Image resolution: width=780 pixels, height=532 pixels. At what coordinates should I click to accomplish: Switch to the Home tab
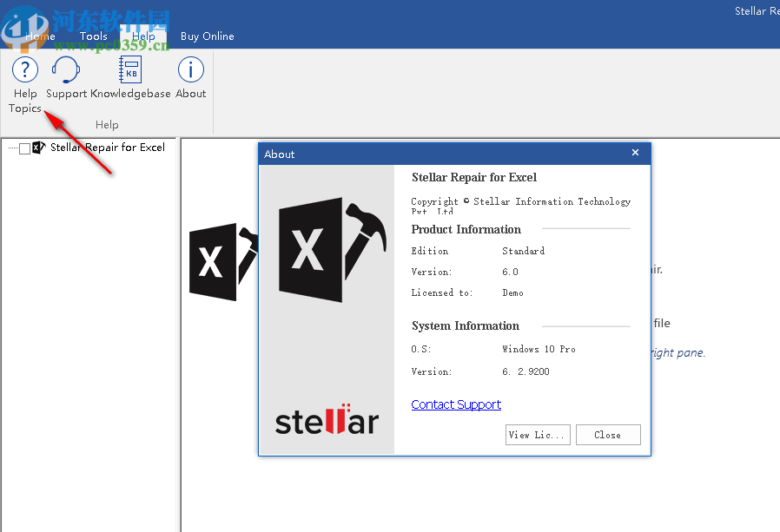click(x=40, y=36)
